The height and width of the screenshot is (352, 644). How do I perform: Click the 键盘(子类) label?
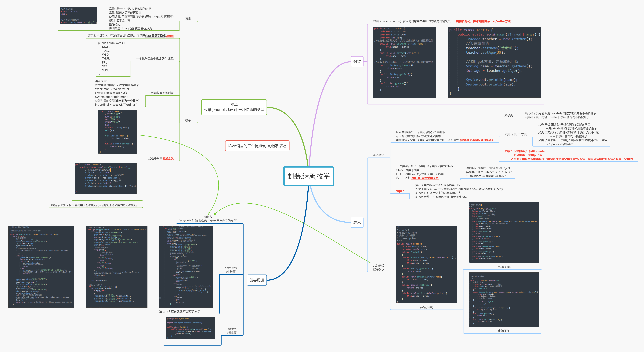click(504, 331)
